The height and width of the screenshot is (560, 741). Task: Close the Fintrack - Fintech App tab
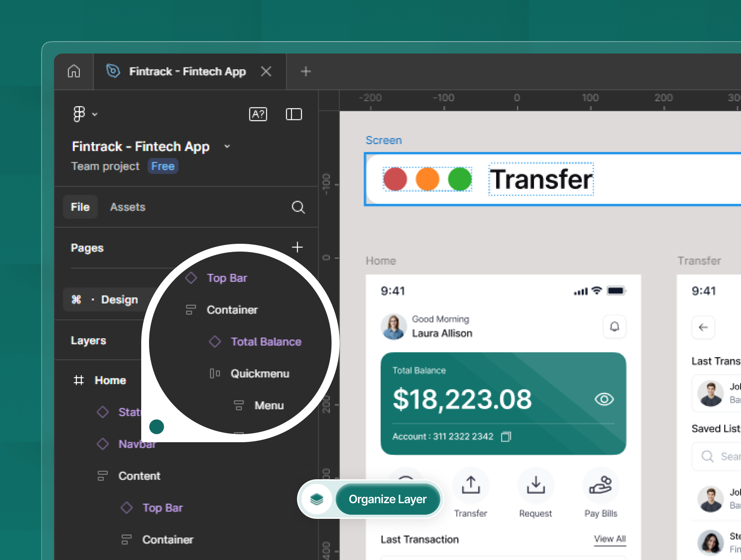[266, 71]
